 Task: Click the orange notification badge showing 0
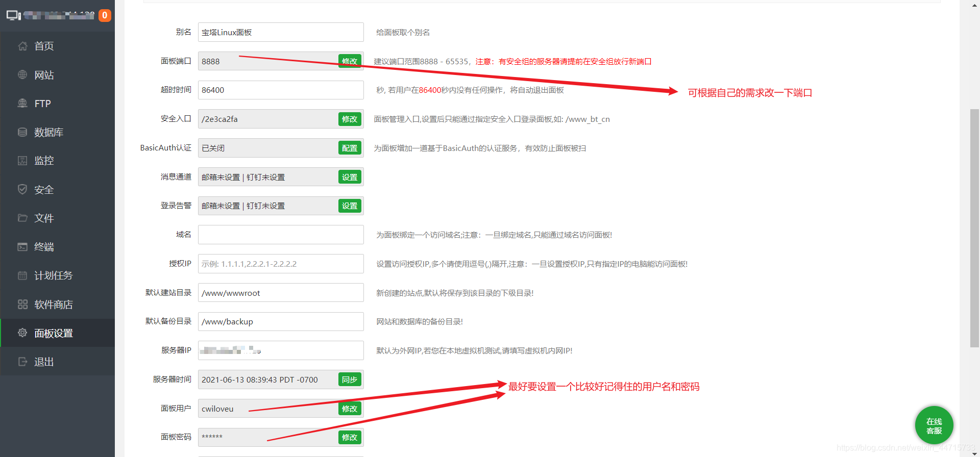pyautogui.click(x=105, y=15)
